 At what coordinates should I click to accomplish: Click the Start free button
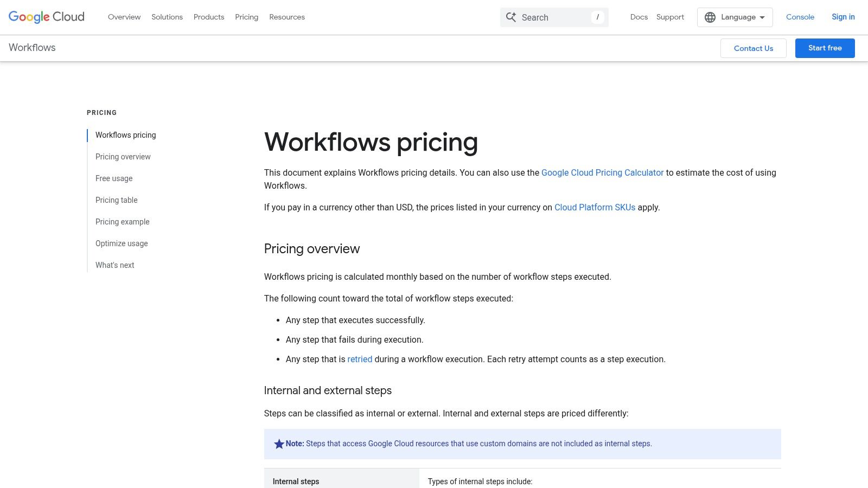coord(825,48)
